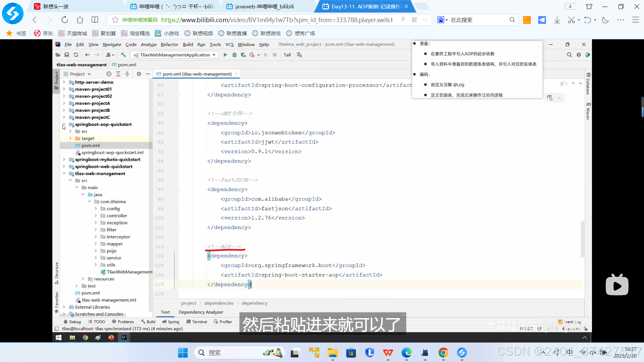Toggle browser night mode moon icon

click(605, 20)
